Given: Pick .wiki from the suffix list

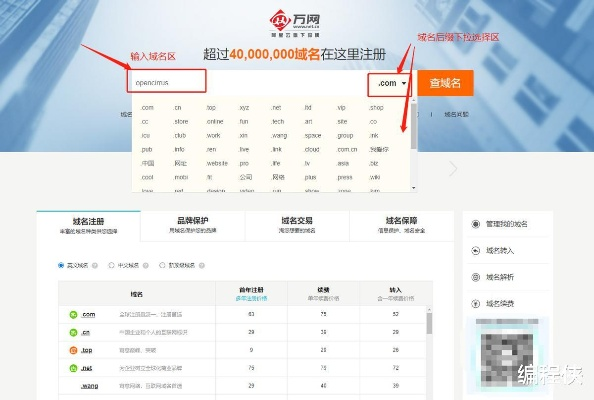Looking at the screenshot, I should (374, 177).
